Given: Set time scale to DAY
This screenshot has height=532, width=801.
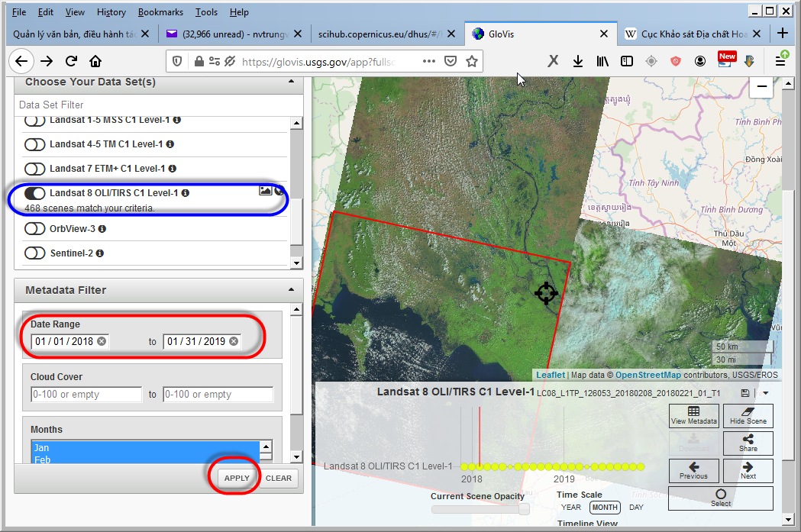Looking at the screenshot, I should (x=637, y=508).
